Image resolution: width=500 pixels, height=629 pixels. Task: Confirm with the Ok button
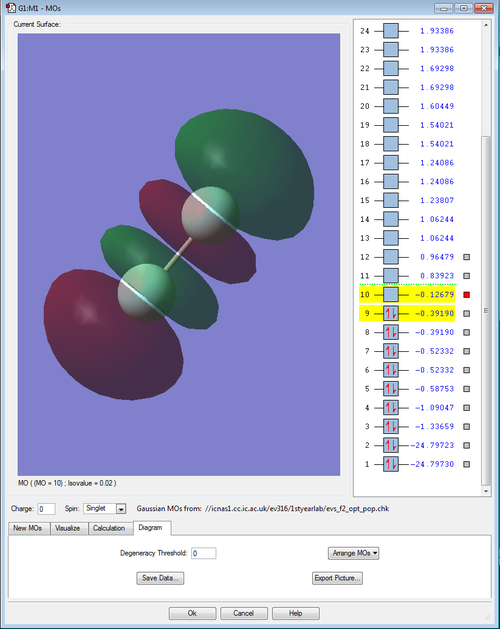(x=192, y=613)
